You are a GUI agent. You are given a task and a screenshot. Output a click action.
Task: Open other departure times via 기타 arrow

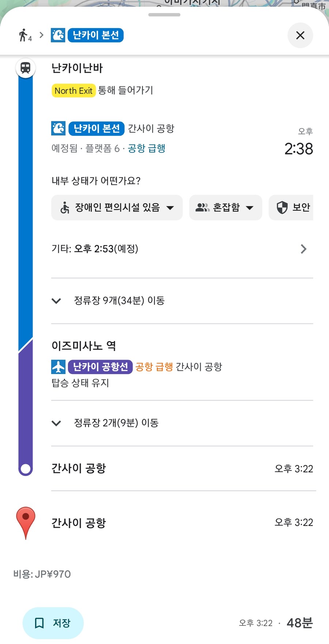click(x=303, y=249)
